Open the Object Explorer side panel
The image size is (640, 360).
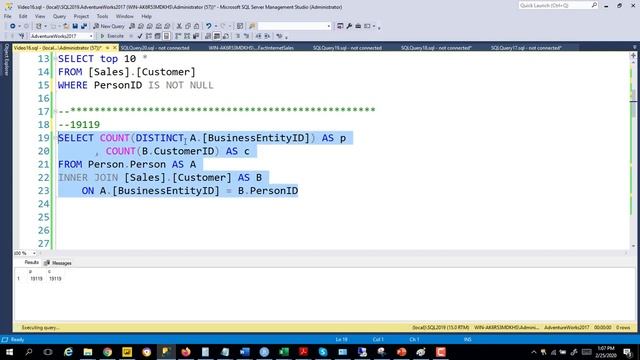[6, 60]
